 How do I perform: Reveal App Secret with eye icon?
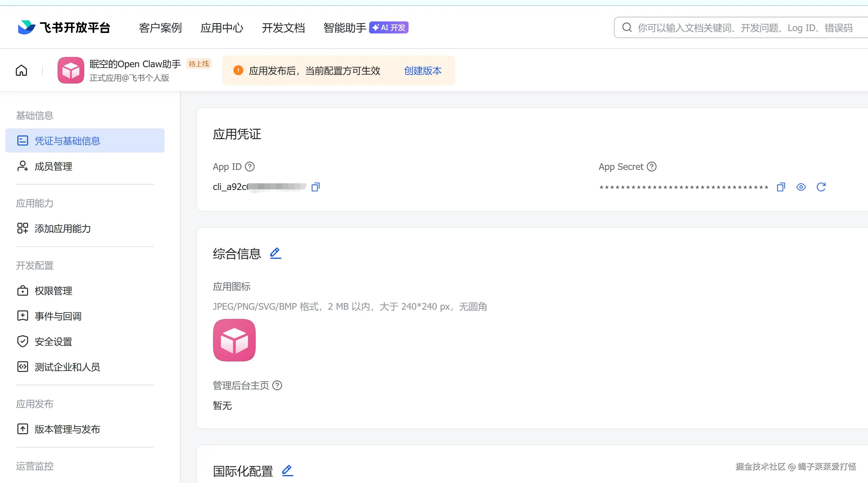801,187
